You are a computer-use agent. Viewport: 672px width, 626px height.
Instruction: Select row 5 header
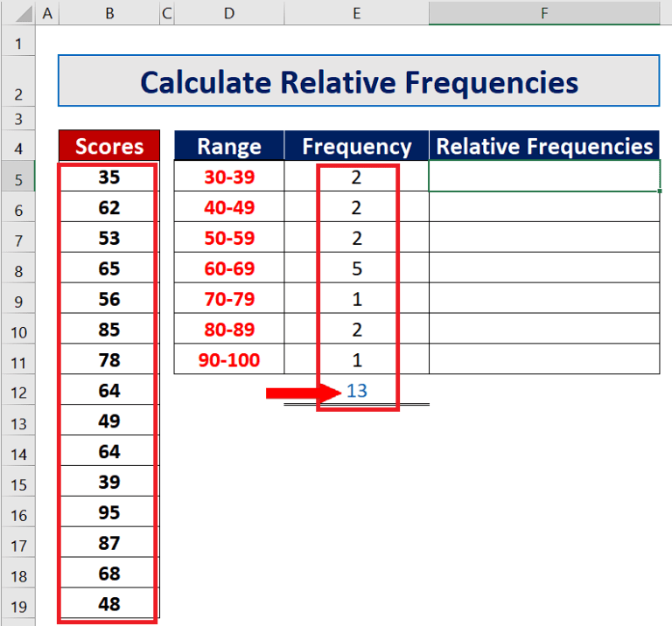pos(18,176)
